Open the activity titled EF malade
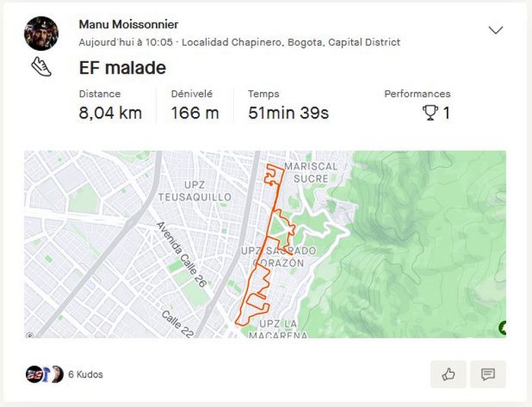Image resolution: width=532 pixels, height=407 pixels. click(122, 68)
